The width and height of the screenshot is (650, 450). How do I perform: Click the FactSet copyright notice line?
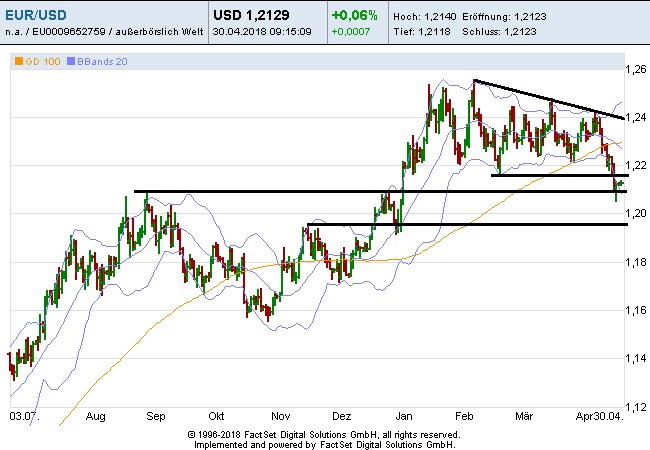324,435
